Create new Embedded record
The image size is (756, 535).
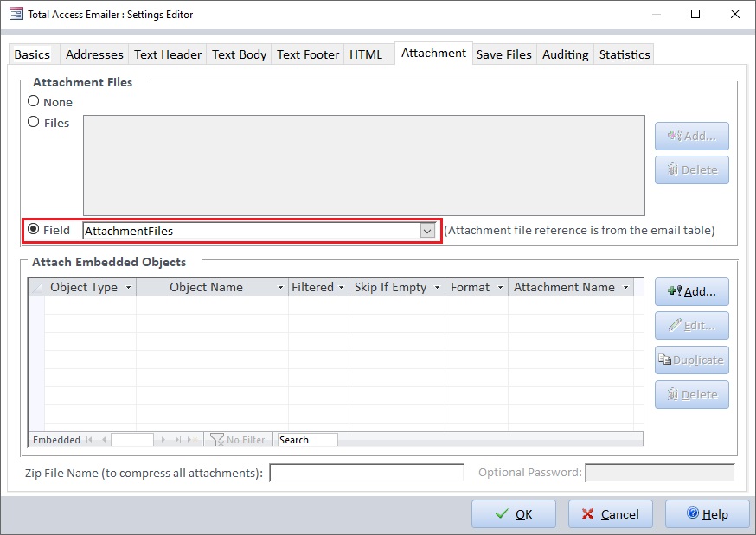click(x=192, y=440)
